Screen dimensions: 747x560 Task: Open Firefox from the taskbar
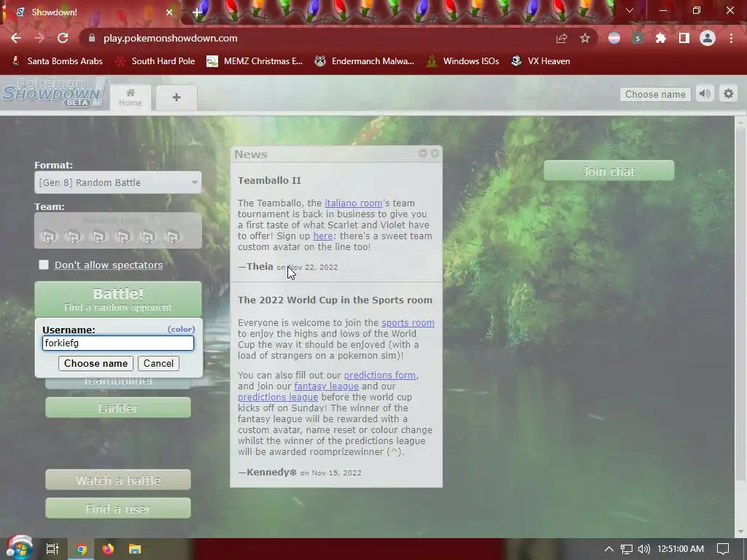coord(108,549)
